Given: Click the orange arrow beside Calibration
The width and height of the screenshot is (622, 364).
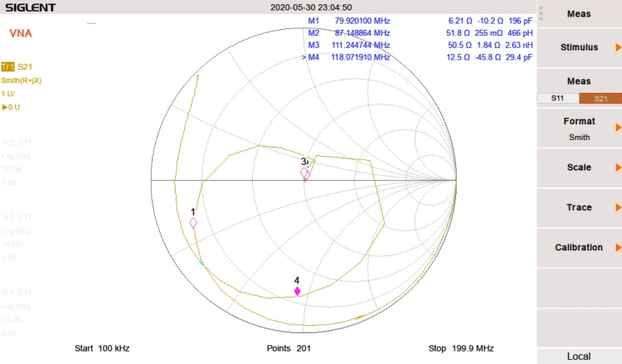Looking at the screenshot, I should 618,247.
